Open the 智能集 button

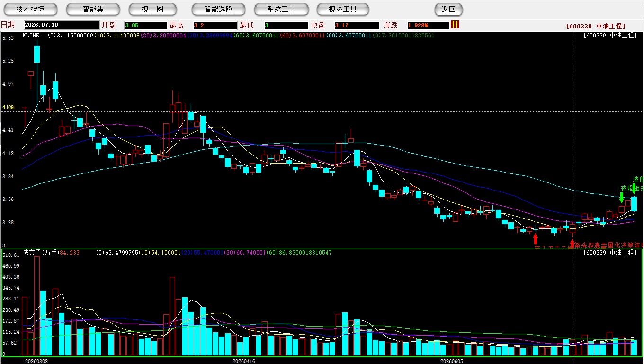click(x=93, y=9)
